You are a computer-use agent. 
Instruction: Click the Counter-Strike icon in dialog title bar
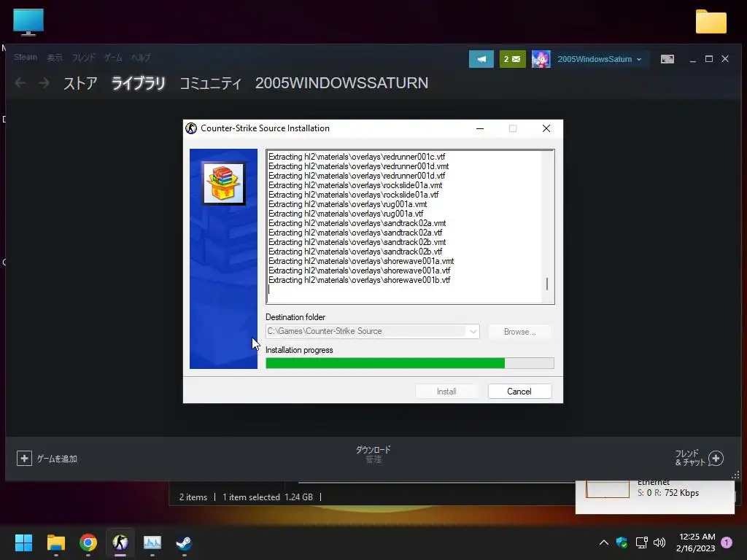point(191,128)
